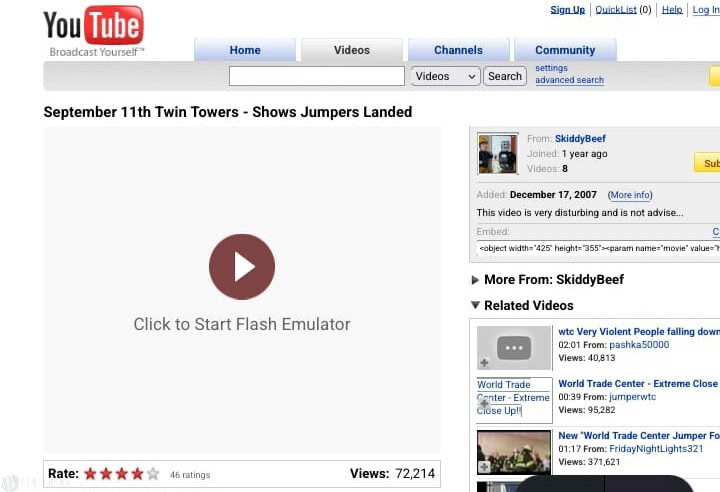Open the Channels tab
This screenshot has width=720, height=492.
(x=458, y=50)
